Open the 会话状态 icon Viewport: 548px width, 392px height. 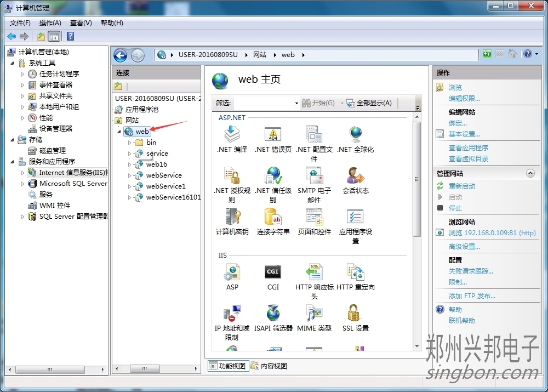pos(356,175)
